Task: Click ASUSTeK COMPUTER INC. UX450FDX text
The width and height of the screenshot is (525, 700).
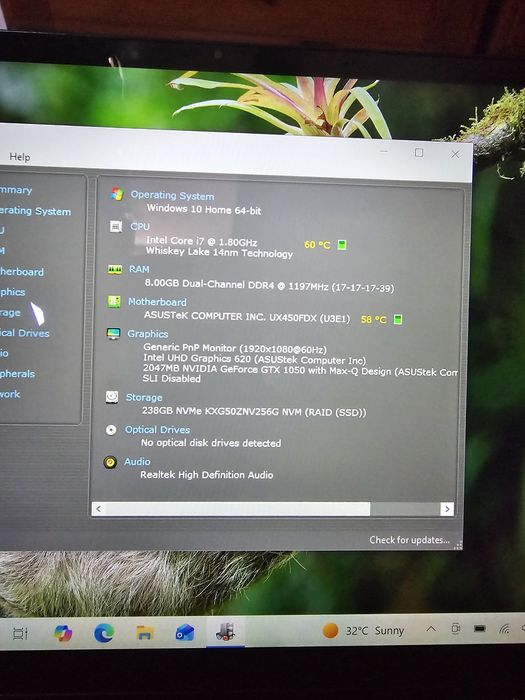Action: click(x=247, y=317)
